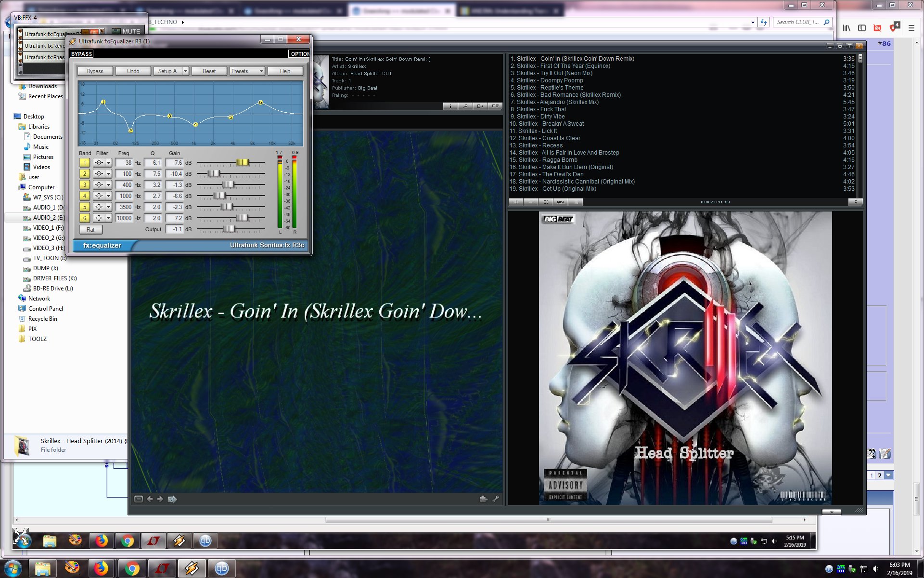Click the arrow-out export icon in info panel

pos(480,106)
